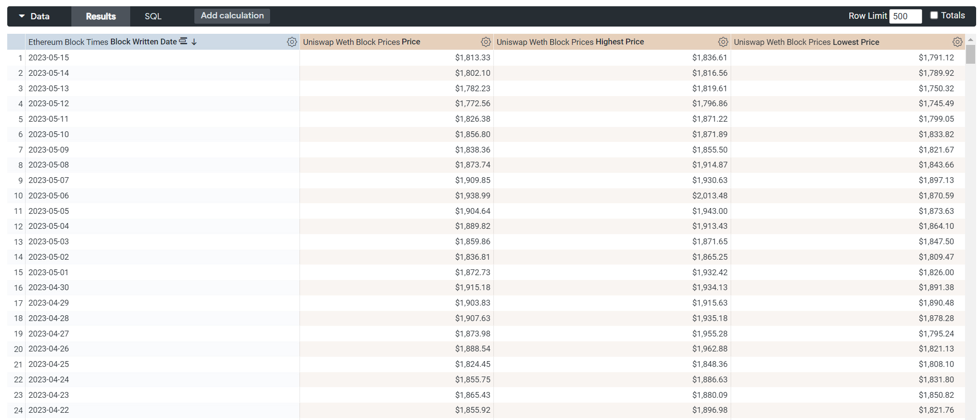Click lowest price value $1,843.66
The width and height of the screenshot is (980, 420).
(936, 165)
